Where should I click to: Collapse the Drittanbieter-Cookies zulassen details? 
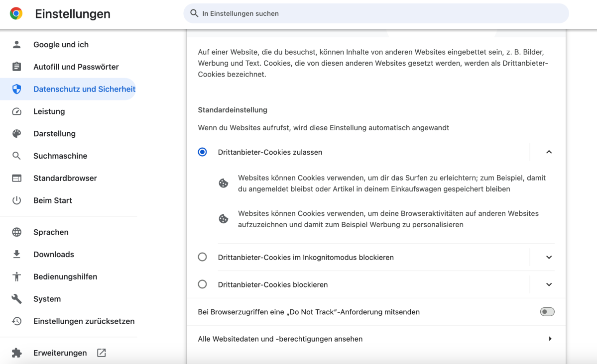[549, 152]
